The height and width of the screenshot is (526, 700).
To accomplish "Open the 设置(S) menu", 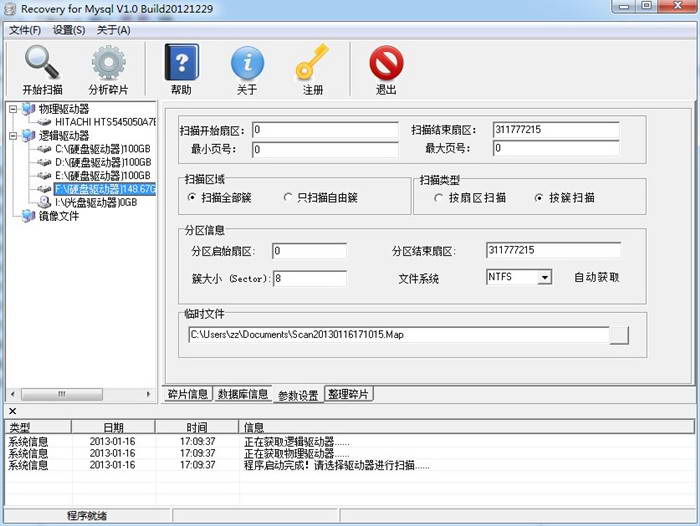I will [69, 30].
